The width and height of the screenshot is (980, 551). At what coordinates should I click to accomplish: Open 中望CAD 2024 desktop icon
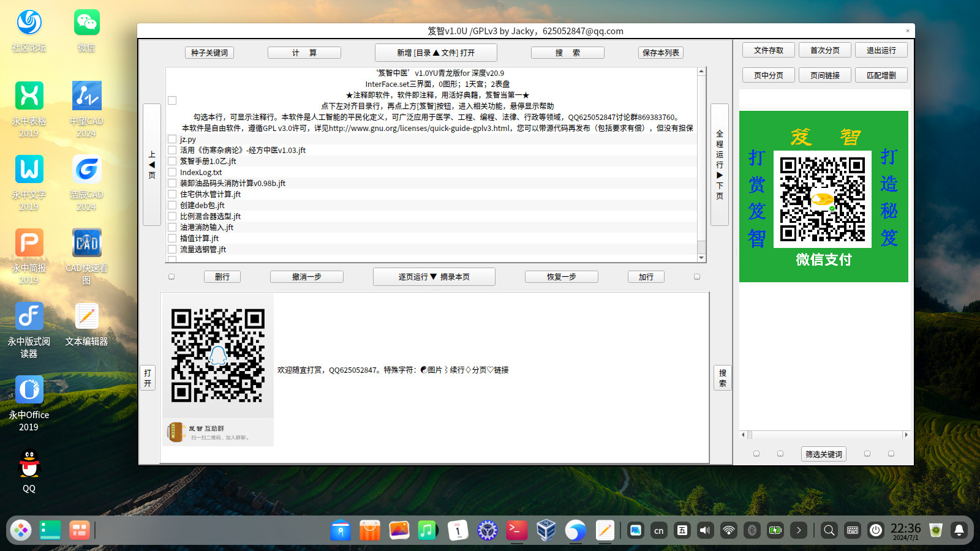coord(86,110)
